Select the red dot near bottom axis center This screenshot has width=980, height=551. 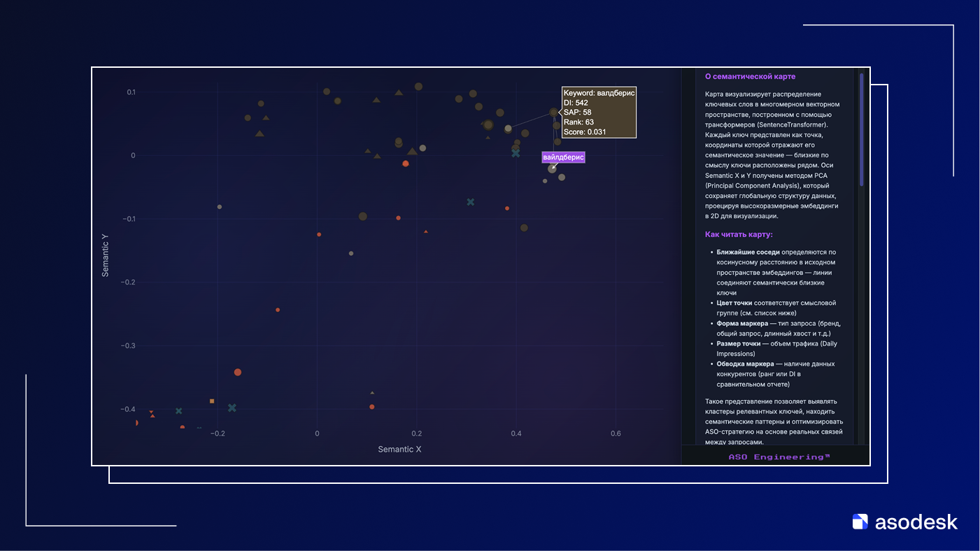[372, 407]
